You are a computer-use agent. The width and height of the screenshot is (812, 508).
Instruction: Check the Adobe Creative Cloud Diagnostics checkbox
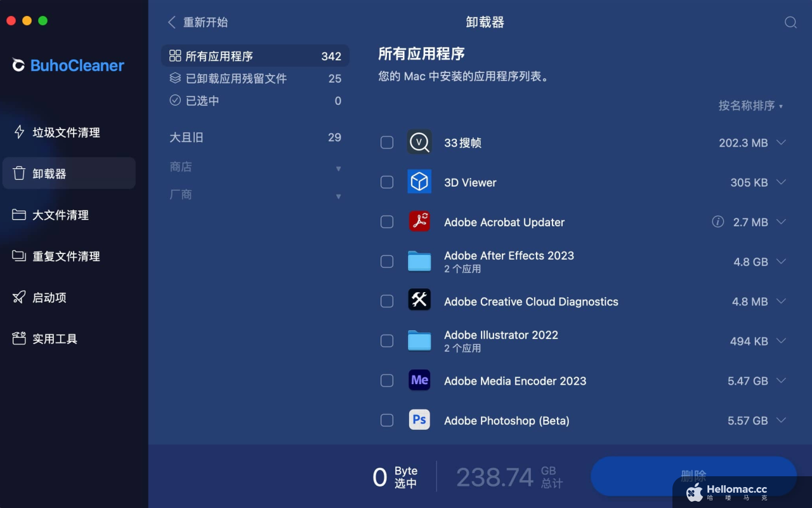pos(387,302)
